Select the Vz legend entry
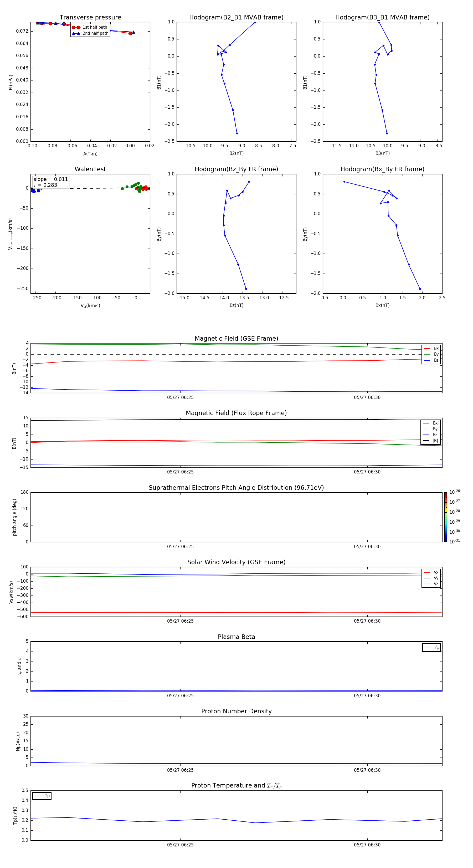 [431, 584]
